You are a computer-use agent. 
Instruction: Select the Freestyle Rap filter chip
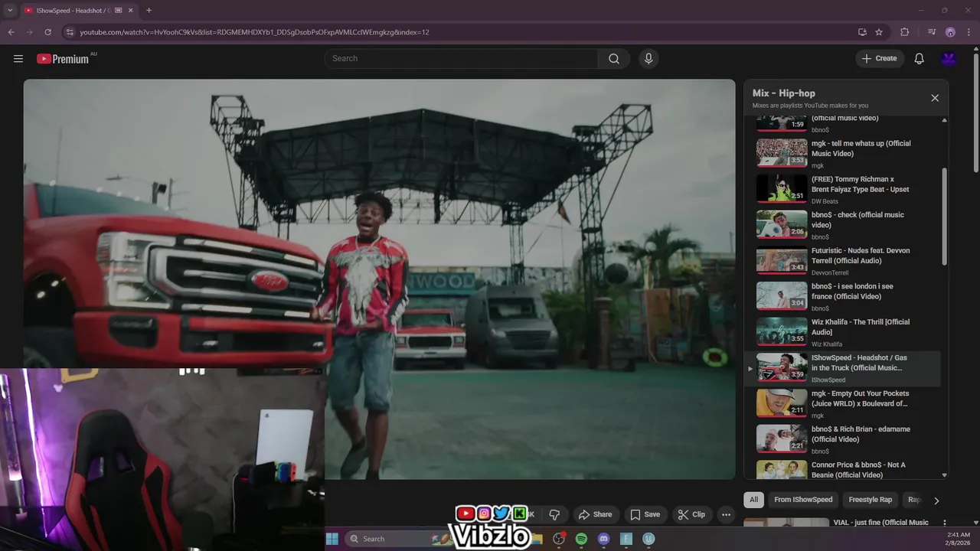tap(870, 500)
